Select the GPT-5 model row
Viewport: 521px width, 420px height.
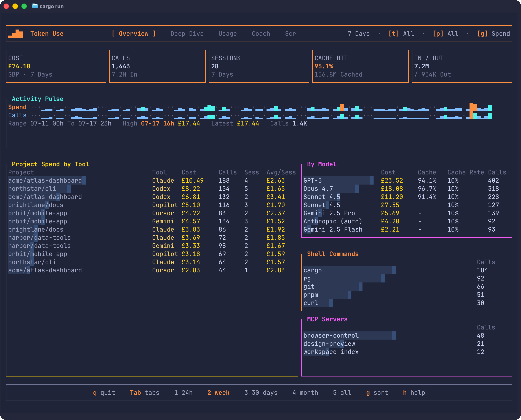(407, 180)
